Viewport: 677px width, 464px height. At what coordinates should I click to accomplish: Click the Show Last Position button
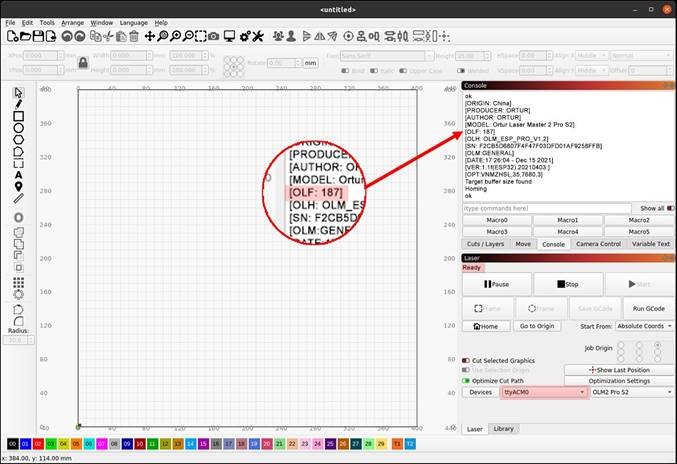619,370
